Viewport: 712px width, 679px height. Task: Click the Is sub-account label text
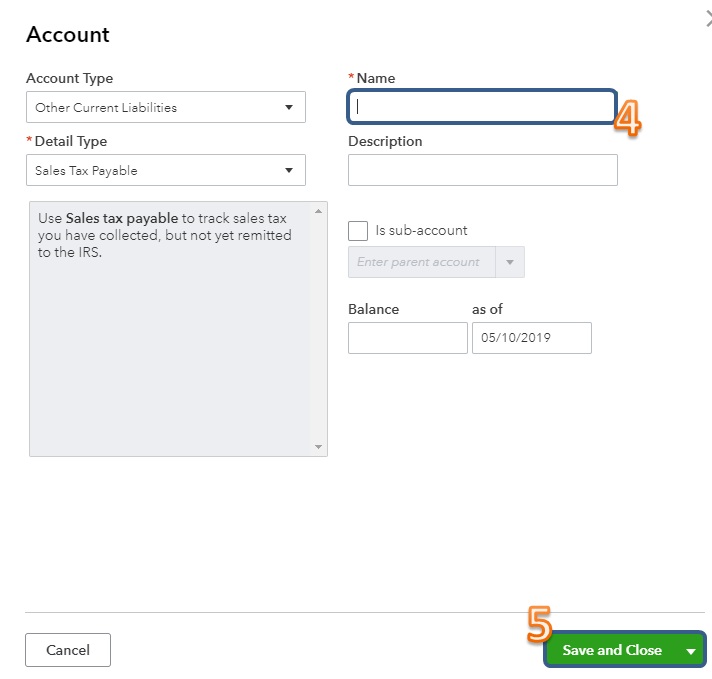click(x=421, y=230)
